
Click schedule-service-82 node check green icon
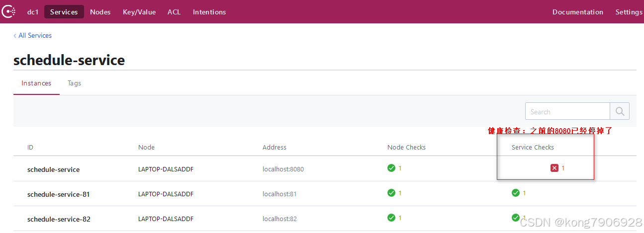pyautogui.click(x=391, y=218)
